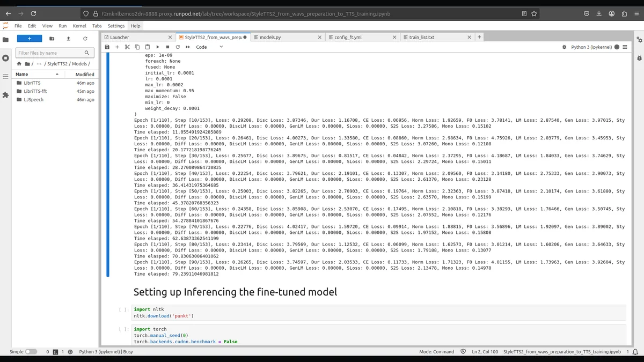Run the selected cell with play icon

158,47
